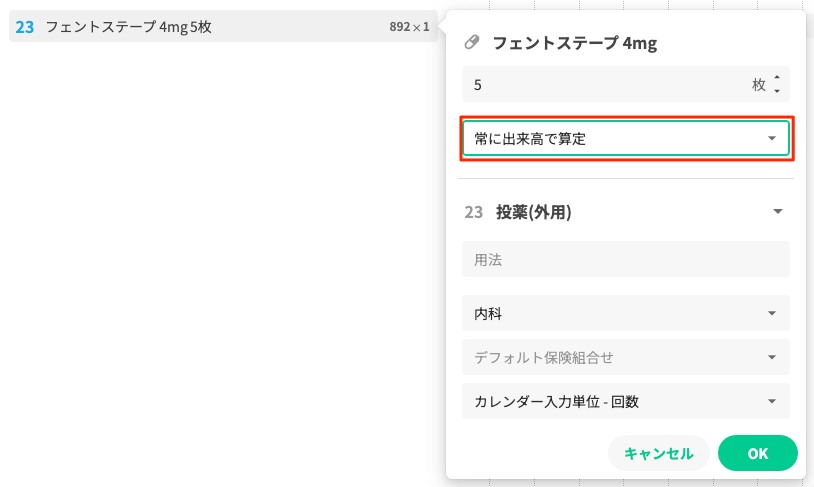Increase quantity with the up stepper arrow
814x487 pixels.
[777, 77]
